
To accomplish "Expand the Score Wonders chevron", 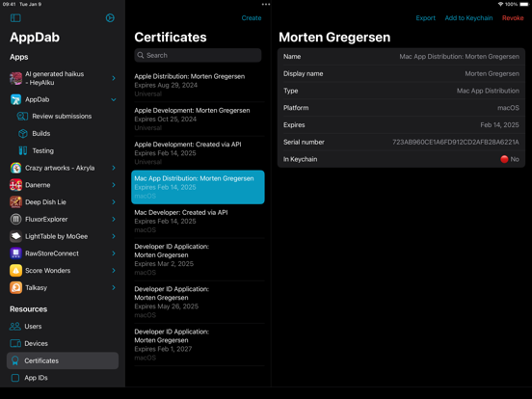I will click(x=114, y=271).
